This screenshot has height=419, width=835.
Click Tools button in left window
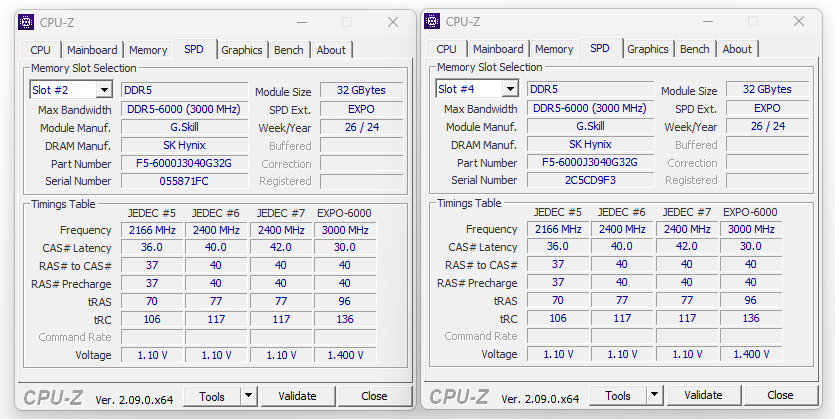[x=212, y=396]
